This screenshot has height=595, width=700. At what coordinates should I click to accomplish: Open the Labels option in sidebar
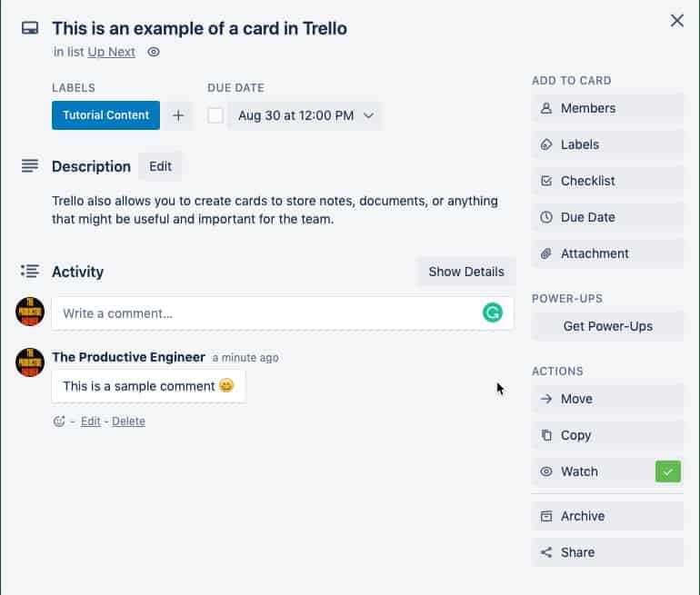pos(607,144)
